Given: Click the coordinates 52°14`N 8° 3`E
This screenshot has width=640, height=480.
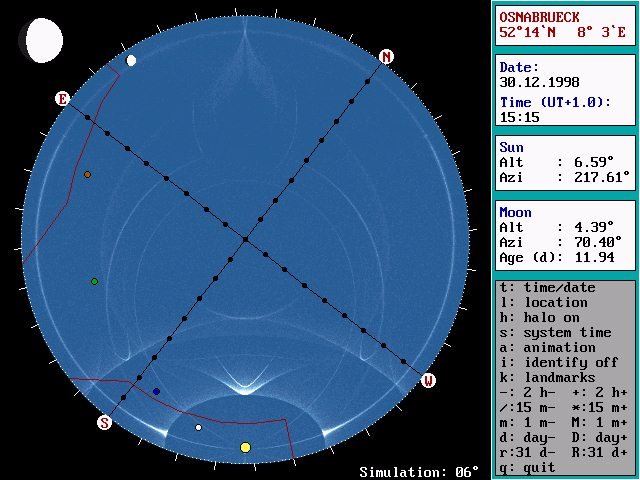Looking at the screenshot, I should 562,33.
